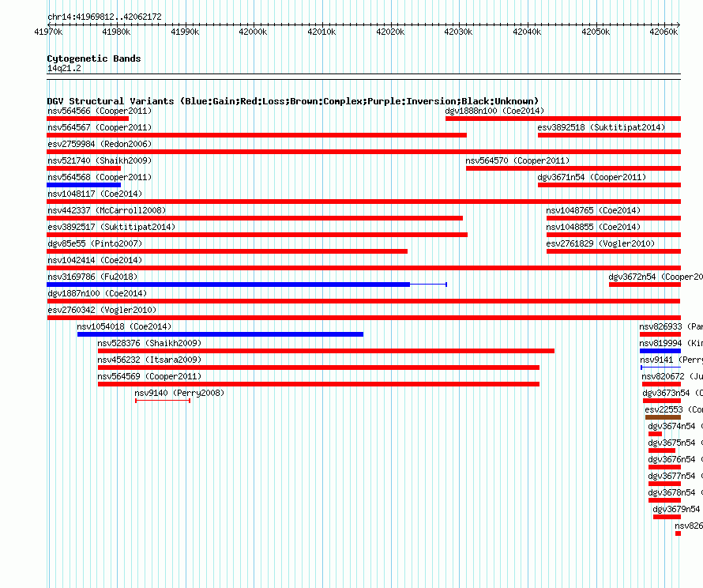Click the brown bar of esv22553
703x588 pixels.
(663, 417)
